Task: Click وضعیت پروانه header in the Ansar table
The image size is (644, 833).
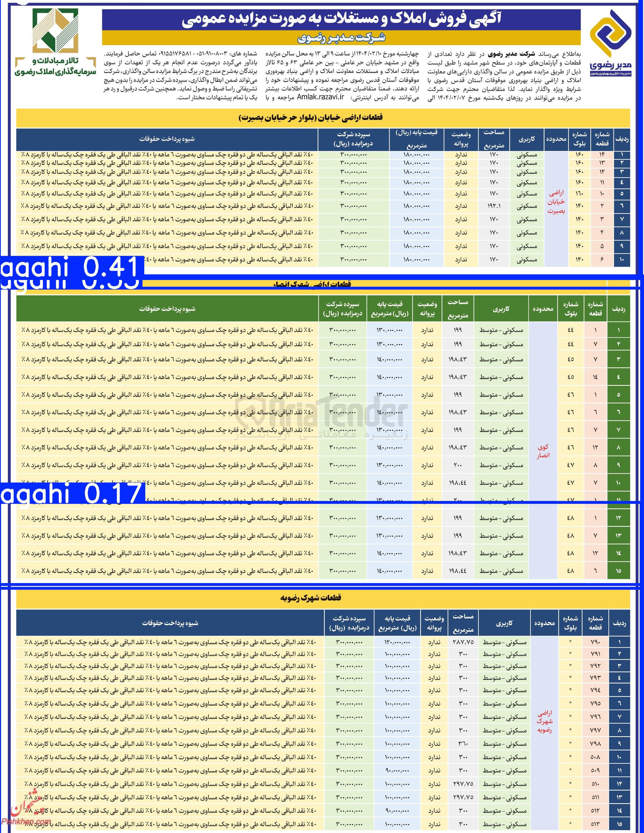Action: pyautogui.click(x=427, y=309)
